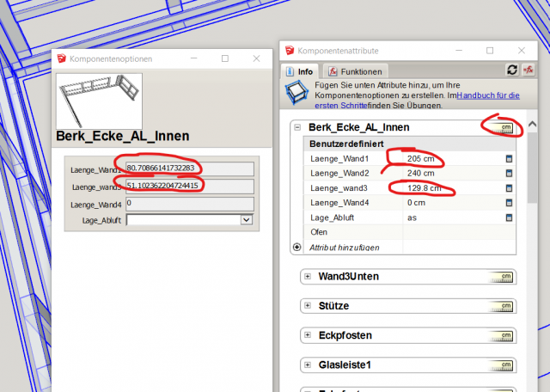Click the plus icon beside Attribut hinzufügen
The image size is (550, 392).
[297, 247]
